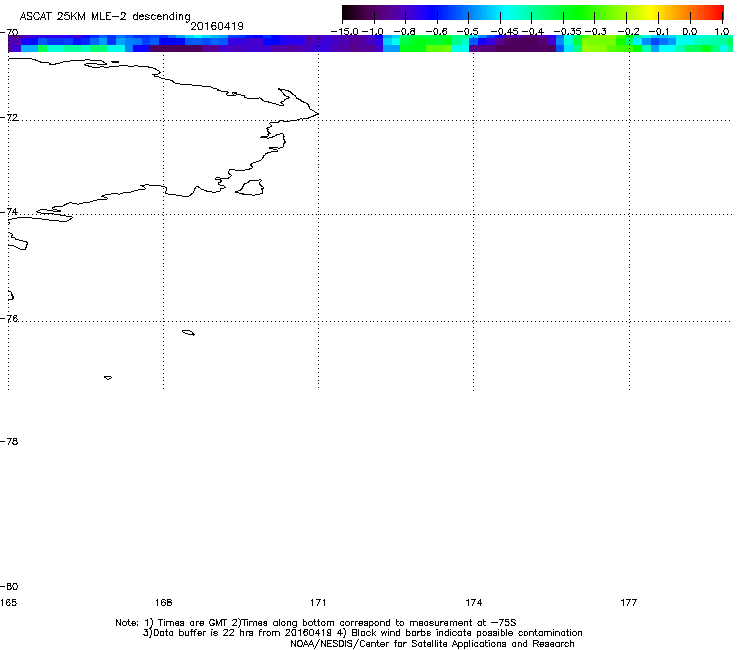Click the -0.35 color scale label

point(567,32)
